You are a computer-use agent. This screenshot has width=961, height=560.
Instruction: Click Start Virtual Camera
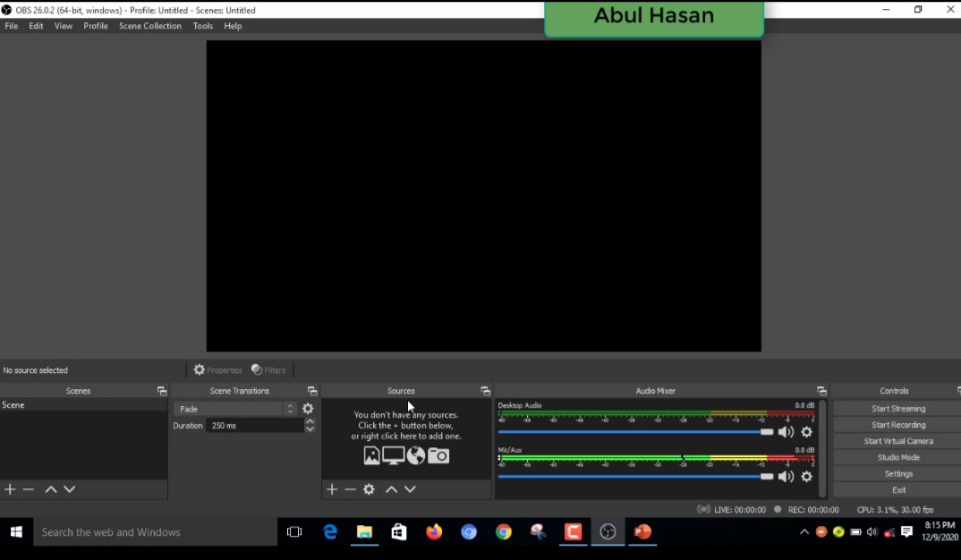897,441
